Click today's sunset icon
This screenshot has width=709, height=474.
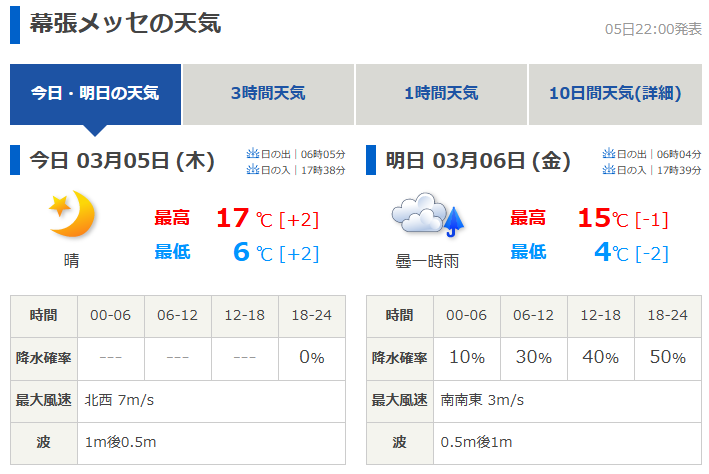tap(252, 170)
